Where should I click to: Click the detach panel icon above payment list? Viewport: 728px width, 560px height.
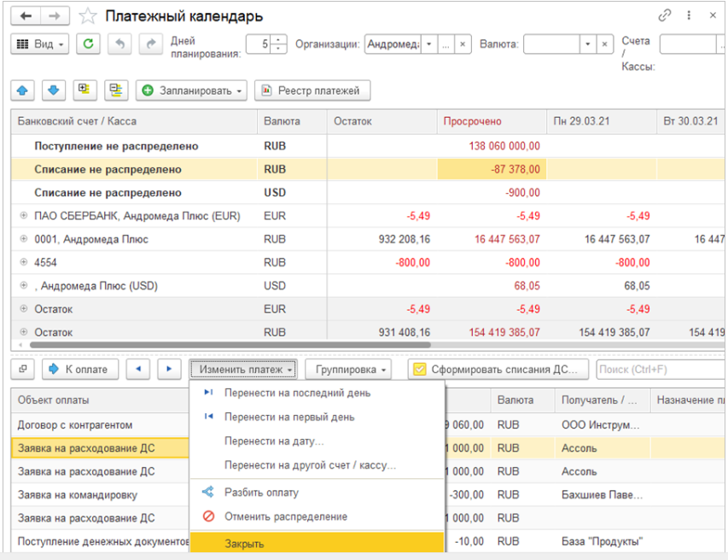pos(23,369)
